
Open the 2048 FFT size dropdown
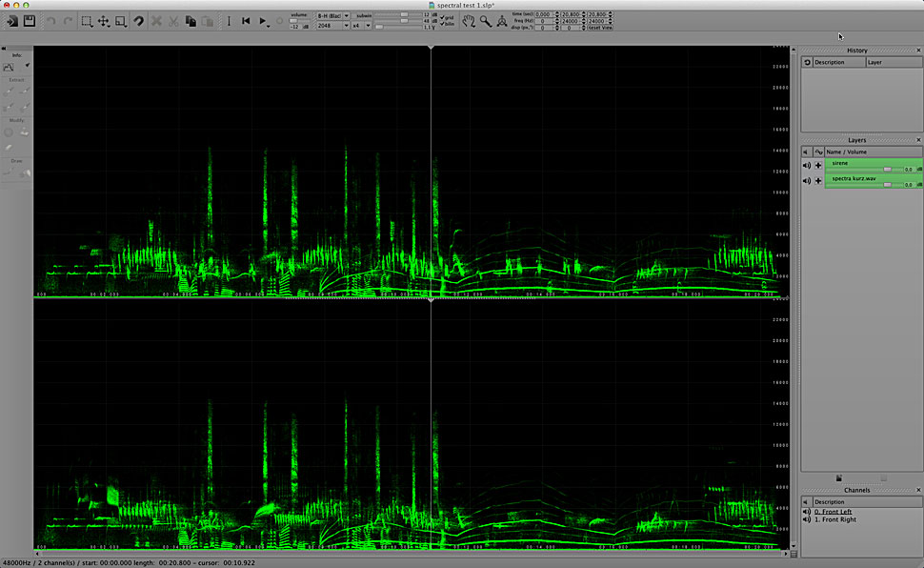(332, 26)
